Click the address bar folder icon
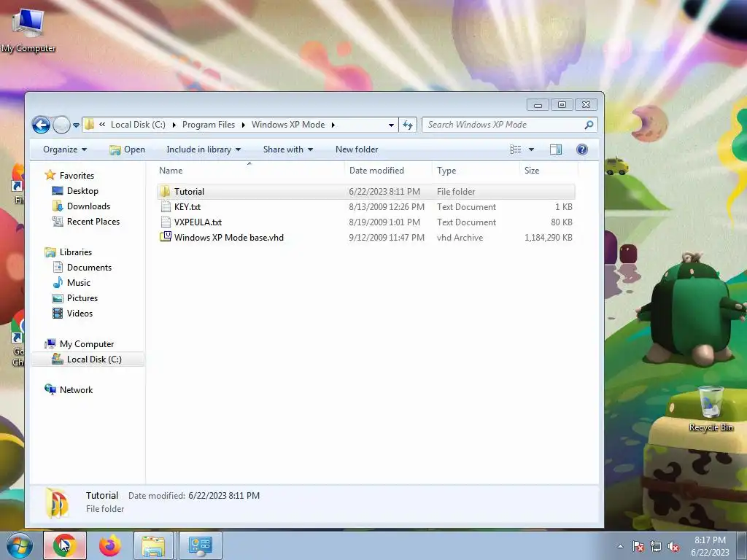This screenshot has width=747, height=560. (x=89, y=125)
